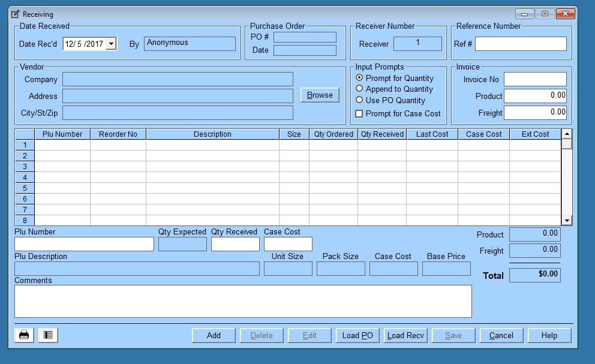Viewport: 595px width, 364px height.
Task: Click the Help button
Action: click(549, 336)
